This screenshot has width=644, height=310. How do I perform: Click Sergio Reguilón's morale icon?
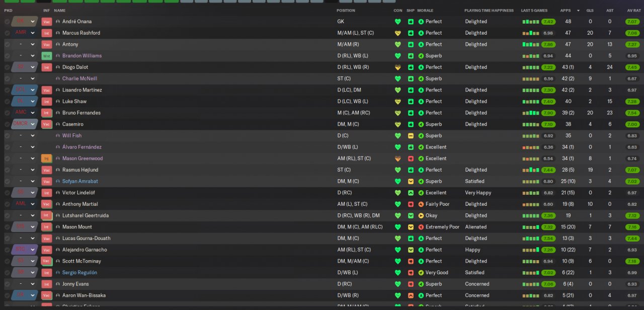point(421,273)
